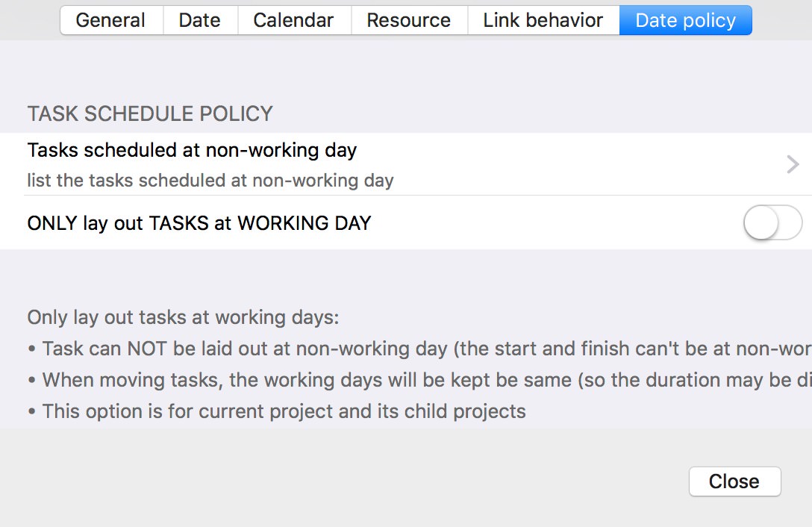This screenshot has height=527, width=812.
Task: Switch to the General tab
Action: pos(110,20)
